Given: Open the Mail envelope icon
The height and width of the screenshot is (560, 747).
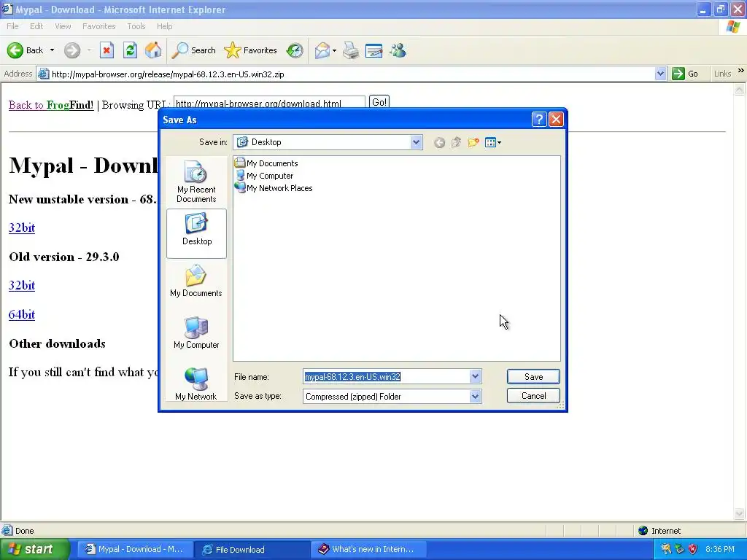Looking at the screenshot, I should click(x=322, y=50).
